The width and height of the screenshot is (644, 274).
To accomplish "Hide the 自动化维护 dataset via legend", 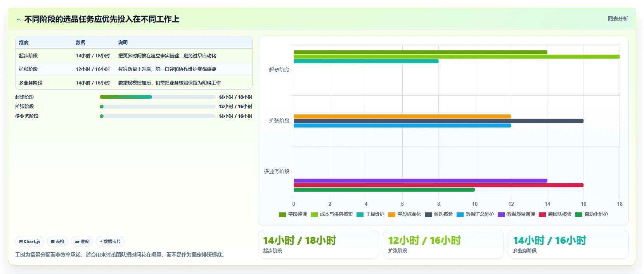I will tap(592, 214).
